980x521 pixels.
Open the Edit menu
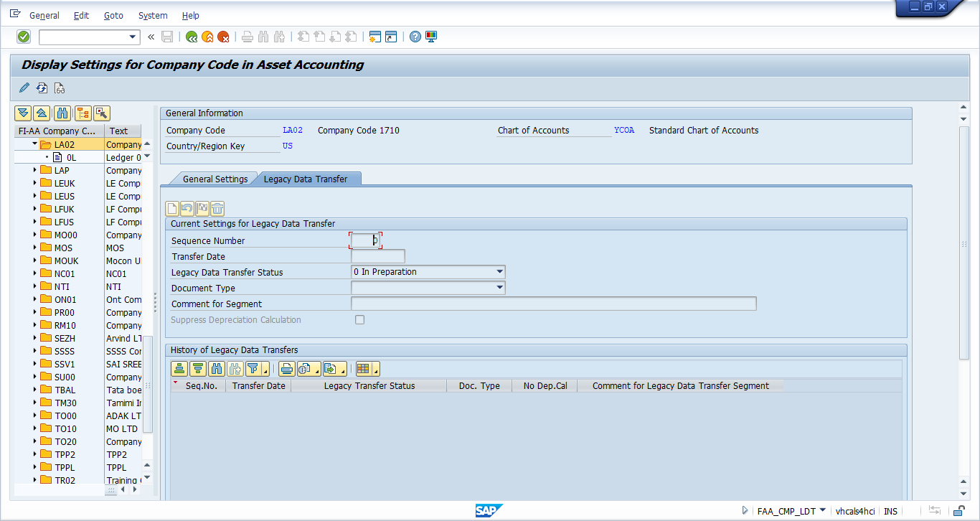point(81,15)
